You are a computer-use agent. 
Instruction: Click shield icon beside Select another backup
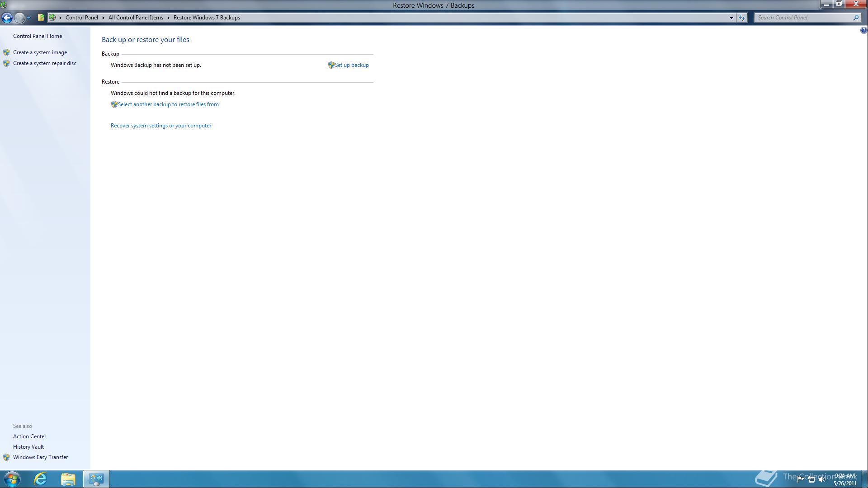pyautogui.click(x=114, y=104)
